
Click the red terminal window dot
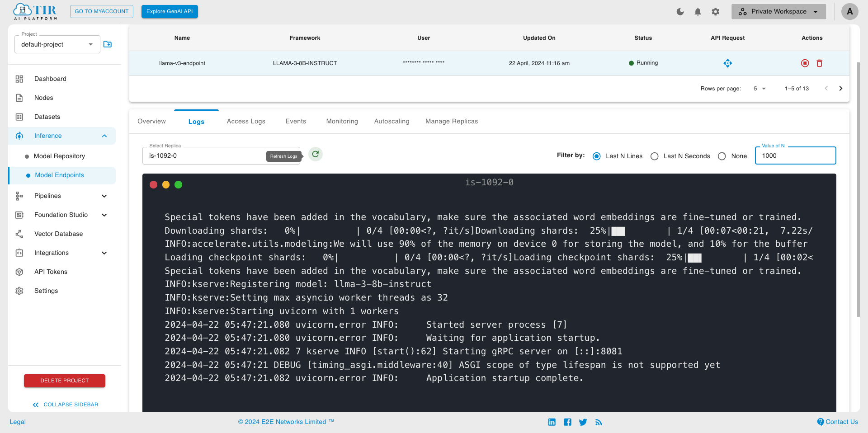point(153,184)
